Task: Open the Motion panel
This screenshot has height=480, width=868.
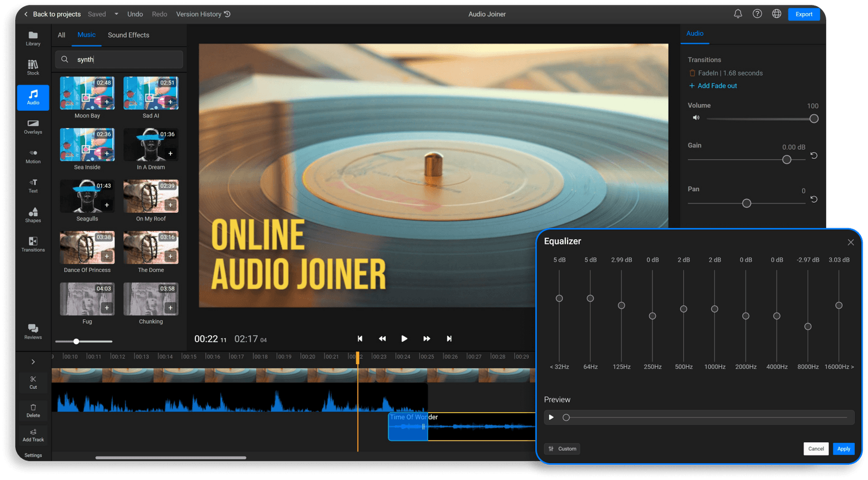Action: click(x=33, y=156)
